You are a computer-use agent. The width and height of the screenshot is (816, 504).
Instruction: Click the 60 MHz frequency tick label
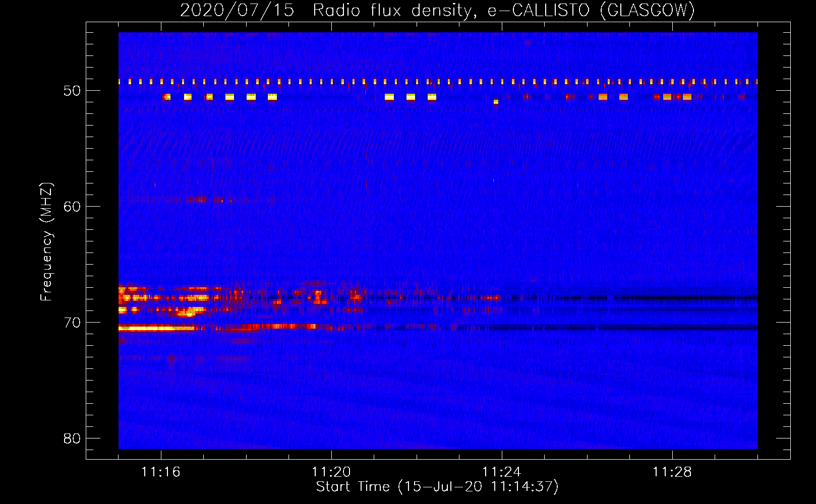(x=72, y=207)
